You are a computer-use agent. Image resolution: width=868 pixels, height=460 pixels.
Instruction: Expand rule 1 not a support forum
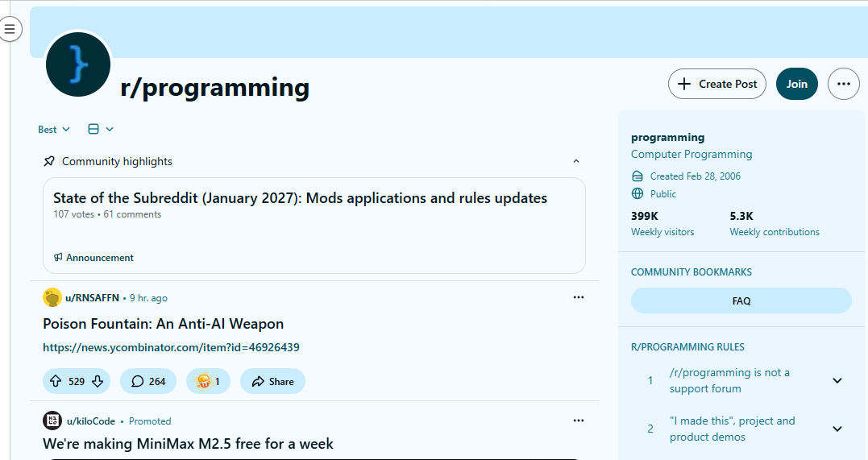(x=837, y=380)
